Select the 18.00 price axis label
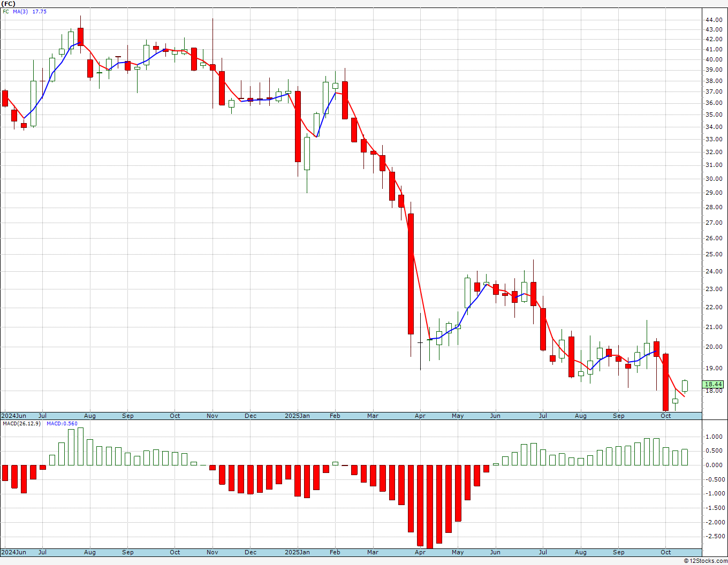 (714, 391)
